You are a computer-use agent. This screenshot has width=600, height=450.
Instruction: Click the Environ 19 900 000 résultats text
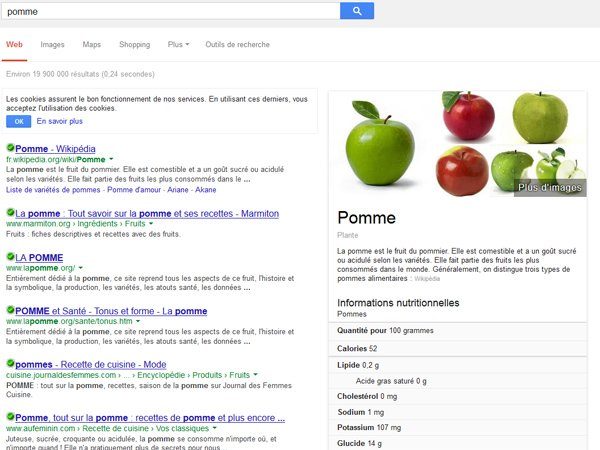80,74
